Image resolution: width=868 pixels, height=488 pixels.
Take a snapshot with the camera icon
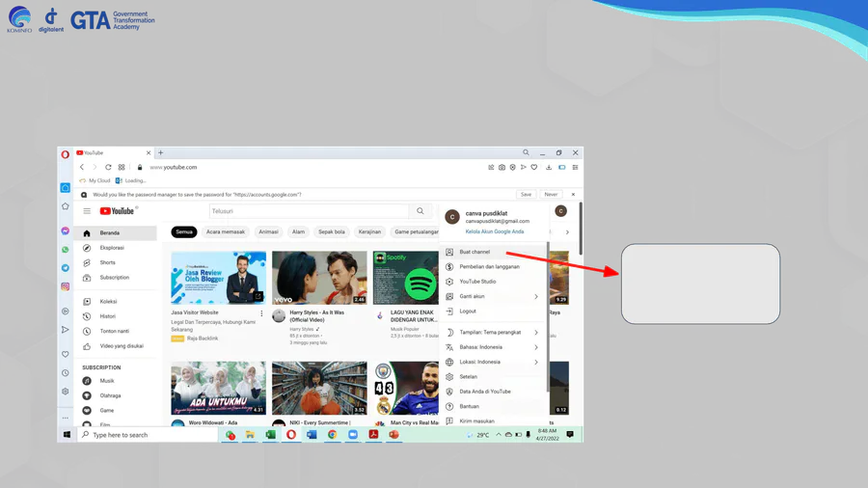[x=502, y=168]
